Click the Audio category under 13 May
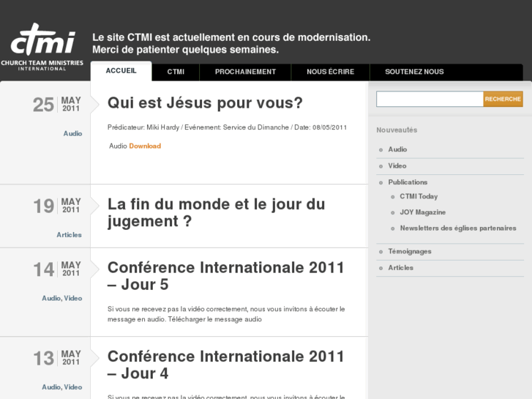 pos(51,387)
